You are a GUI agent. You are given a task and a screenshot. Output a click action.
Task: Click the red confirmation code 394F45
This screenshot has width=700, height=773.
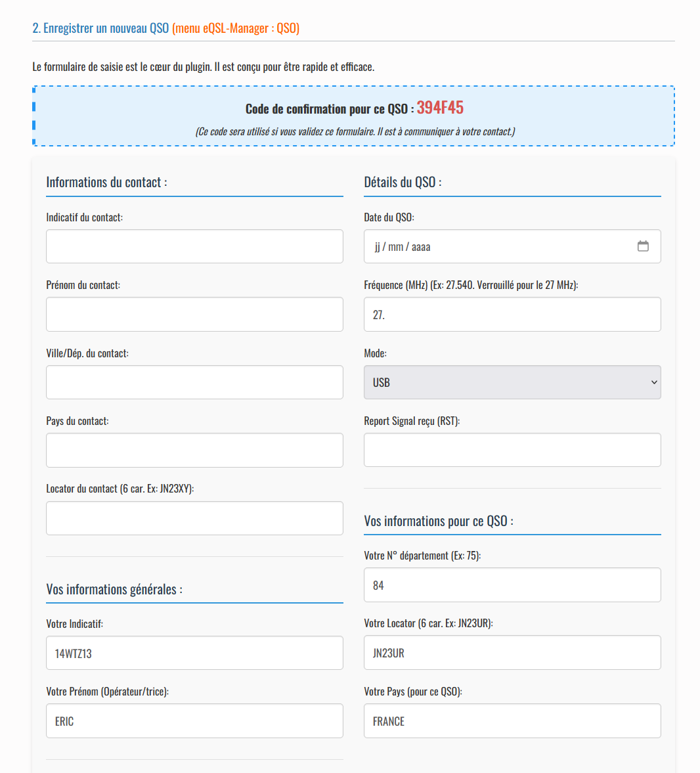pyautogui.click(x=440, y=108)
